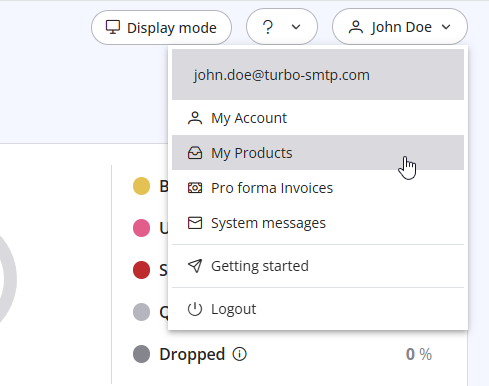The image size is (489, 386).
Task: Click the dark gray Dropped legend dot
Action: coord(141,354)
